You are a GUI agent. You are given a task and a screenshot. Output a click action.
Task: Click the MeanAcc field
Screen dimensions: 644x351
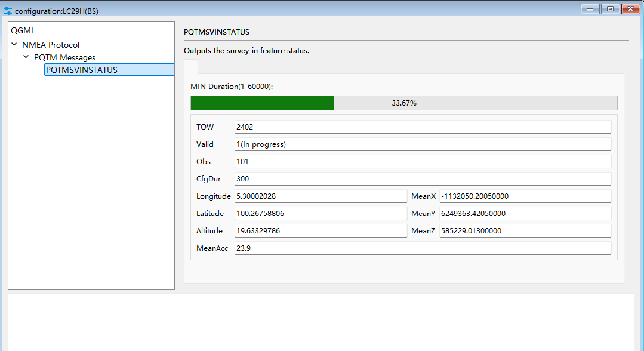(x=423, y=248)
